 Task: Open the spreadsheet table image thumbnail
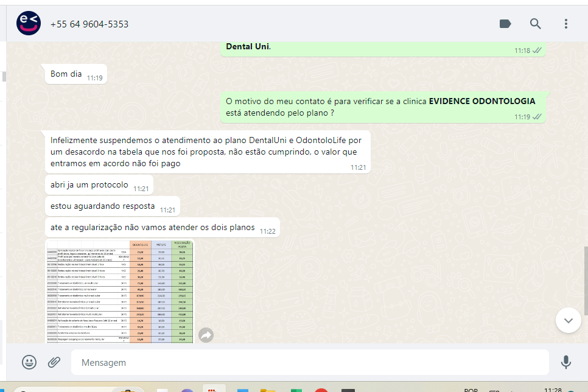120,292
